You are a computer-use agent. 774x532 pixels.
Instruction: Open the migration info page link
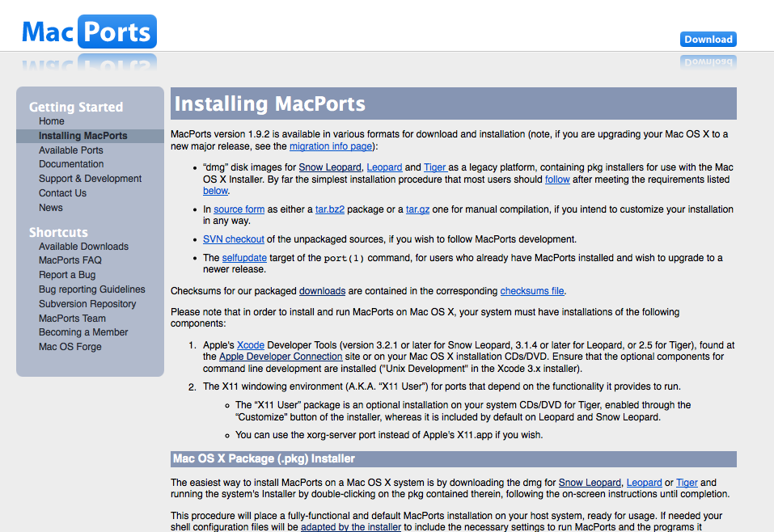tap(331, 146)
